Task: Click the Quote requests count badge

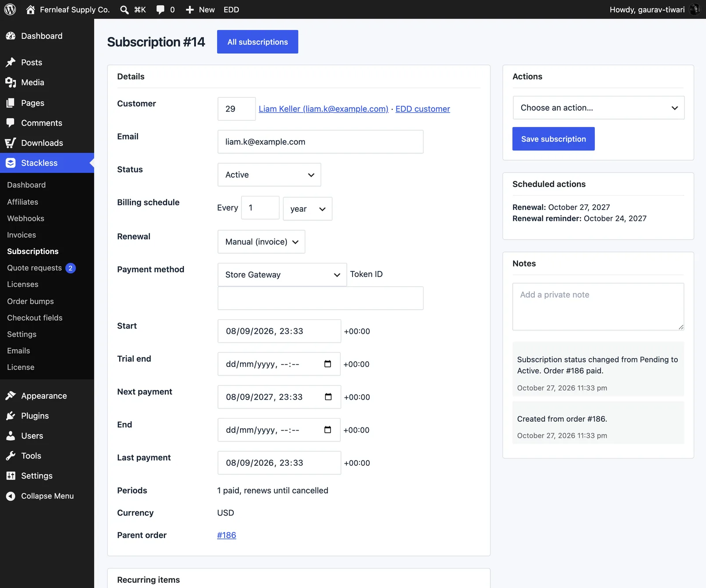Action: [x=71, y=268]
